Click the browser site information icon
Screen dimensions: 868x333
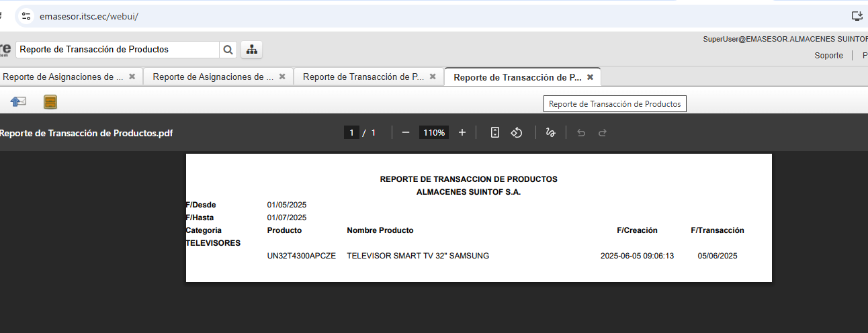click(x=26, y=16)
